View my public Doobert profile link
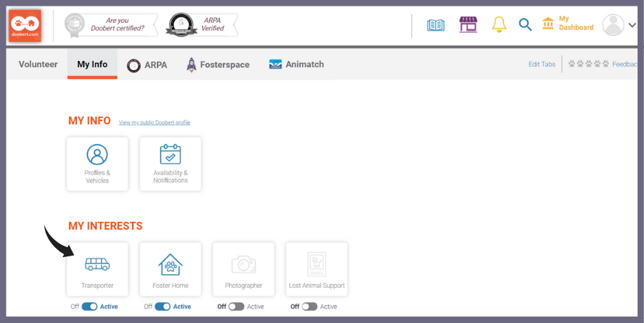 (x=155, y=122)
